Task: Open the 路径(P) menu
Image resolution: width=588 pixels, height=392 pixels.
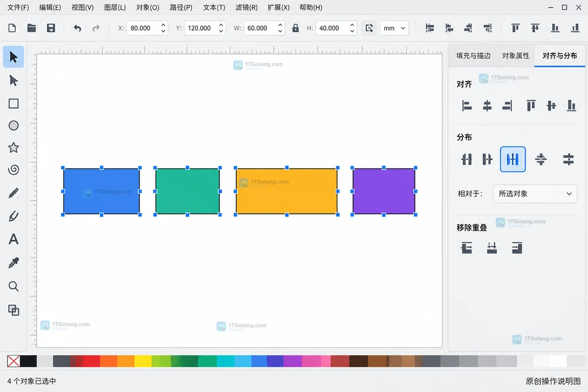Action: 181,7
